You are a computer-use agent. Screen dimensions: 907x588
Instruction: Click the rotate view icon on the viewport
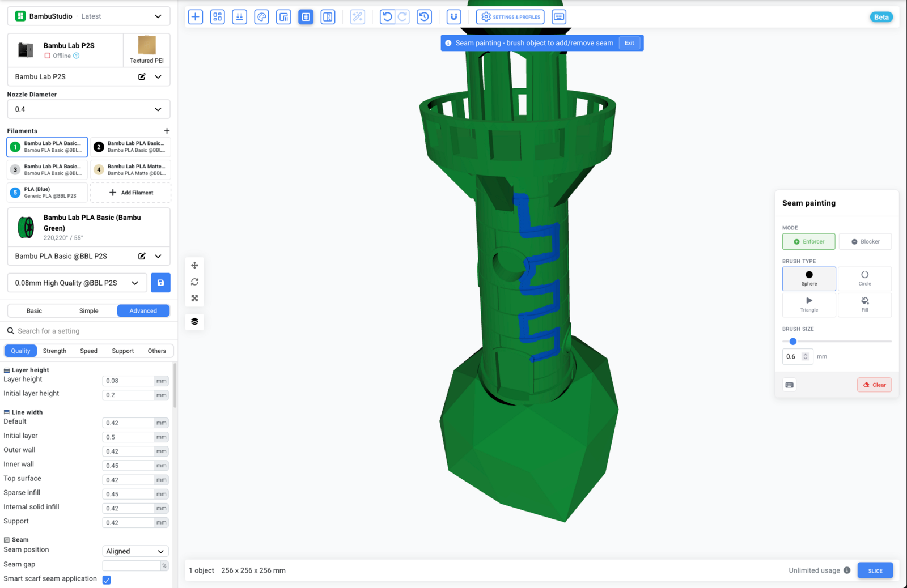(195, 282)
